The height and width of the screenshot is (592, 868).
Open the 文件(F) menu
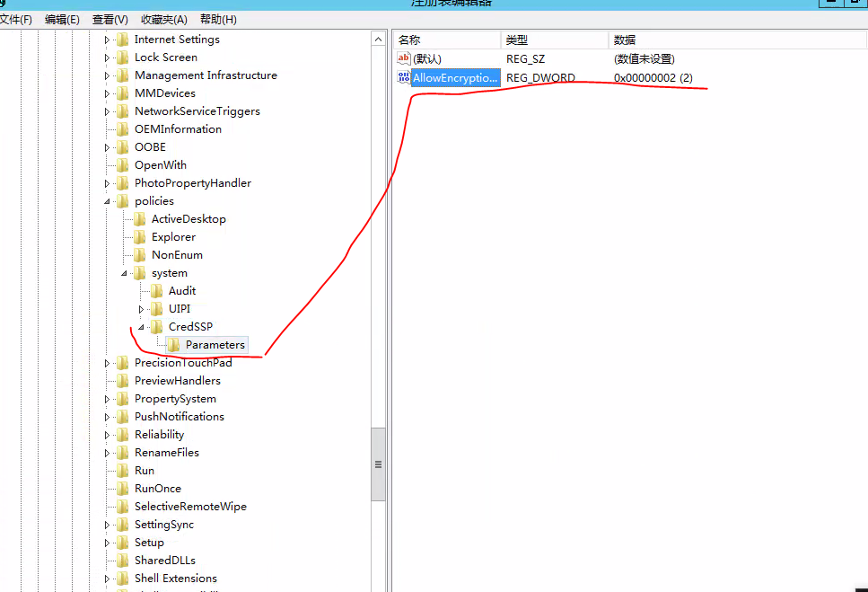pyautogui.click(x=15, y=20)
